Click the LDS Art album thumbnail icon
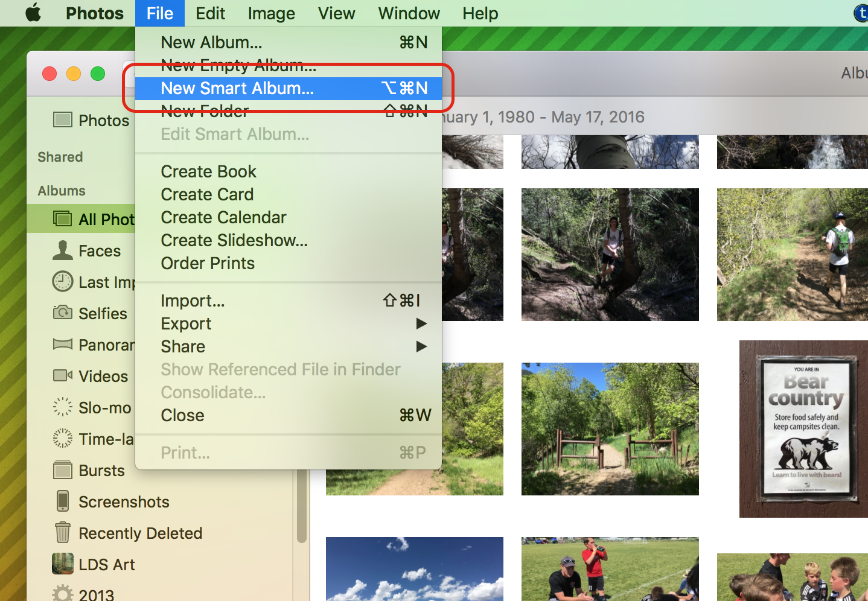This screenshot has width=868, height=601. [x=62, y=564]
